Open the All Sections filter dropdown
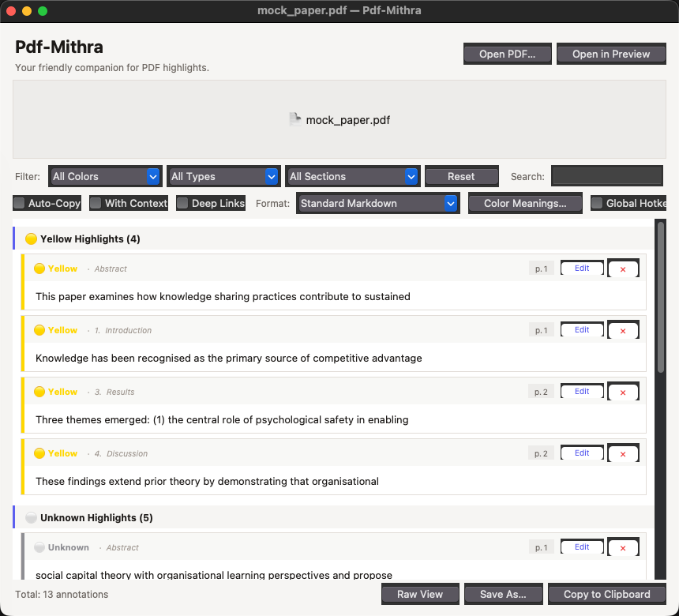 352,176
